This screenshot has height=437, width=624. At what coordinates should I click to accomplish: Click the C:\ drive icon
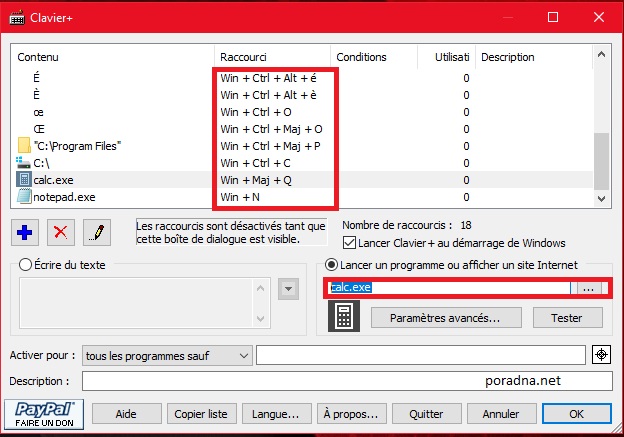[x=23, y=162]
